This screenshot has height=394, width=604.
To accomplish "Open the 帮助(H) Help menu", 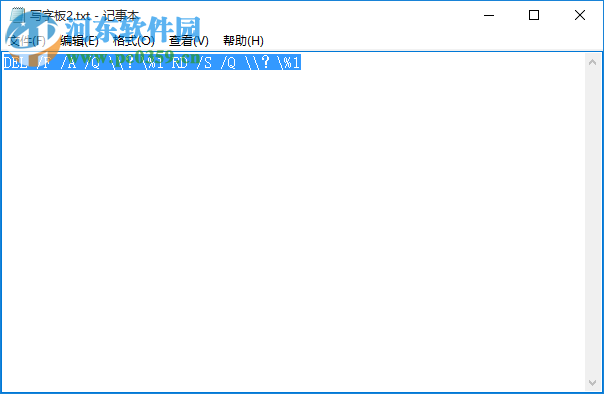I will 243,41.
